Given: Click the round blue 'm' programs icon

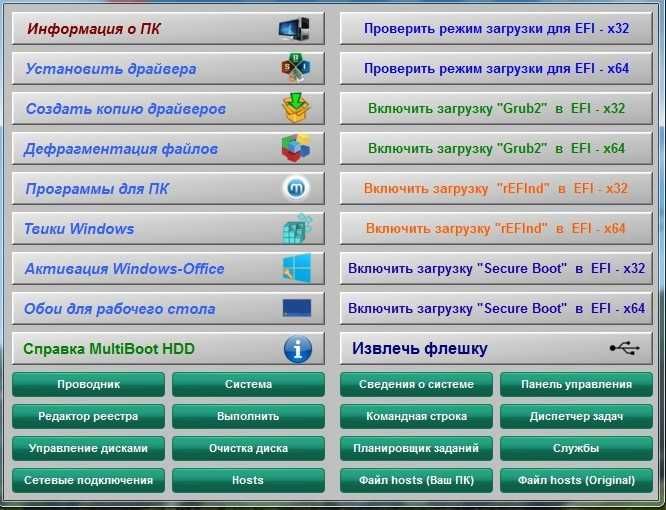Looking at the screenshot, I should pyautogui.click(x=296, y=188).
